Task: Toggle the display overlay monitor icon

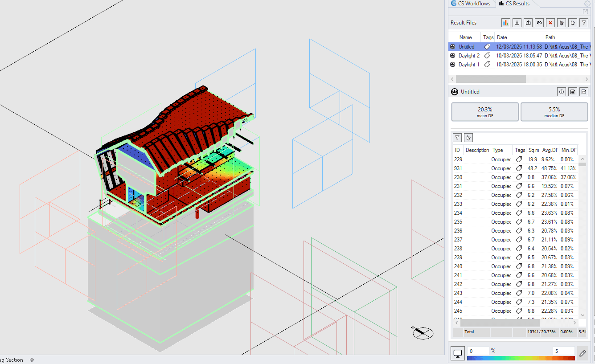Action: point(457,352)
